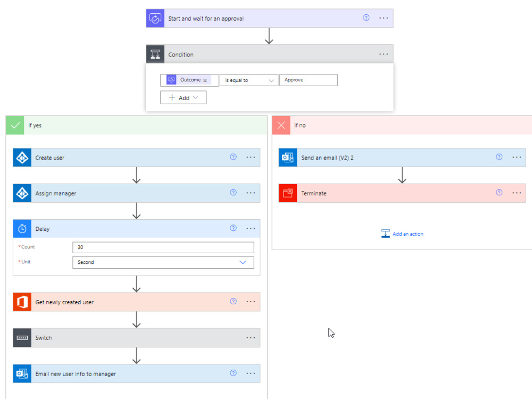
Task: Collapse the Condition step via its header
Action: click(x=269, y=54)
